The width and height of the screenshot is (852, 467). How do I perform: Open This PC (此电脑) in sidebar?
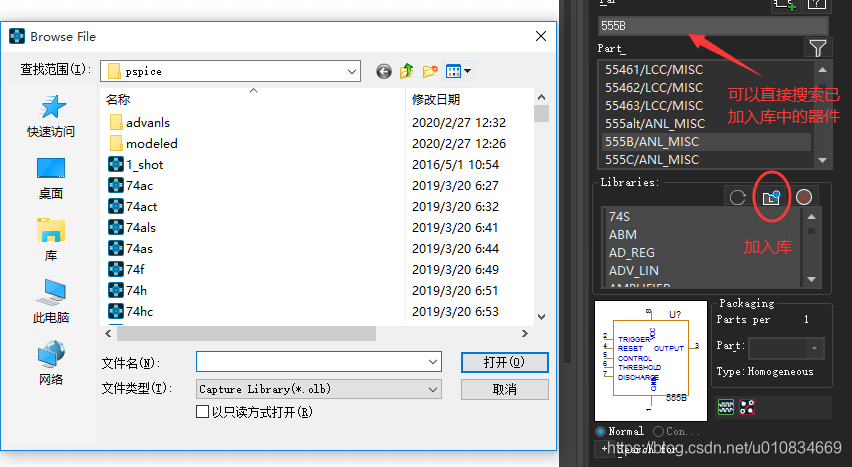point(51,302)
